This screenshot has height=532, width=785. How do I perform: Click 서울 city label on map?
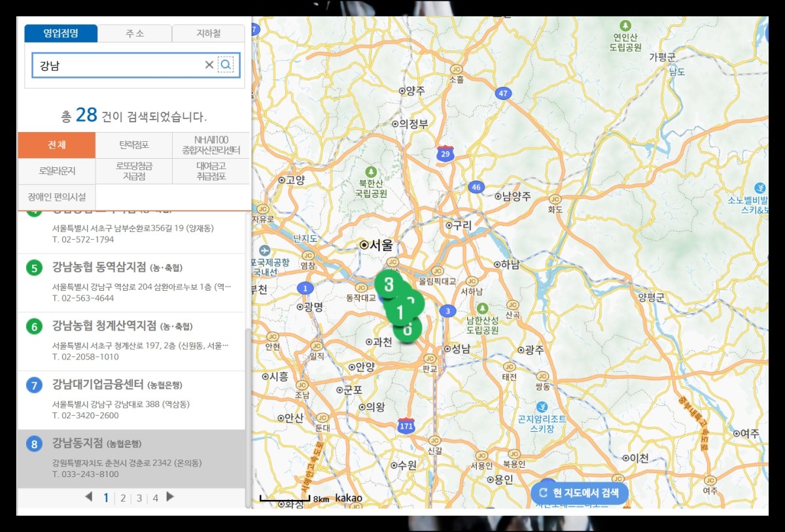click(x=377, y=245)
